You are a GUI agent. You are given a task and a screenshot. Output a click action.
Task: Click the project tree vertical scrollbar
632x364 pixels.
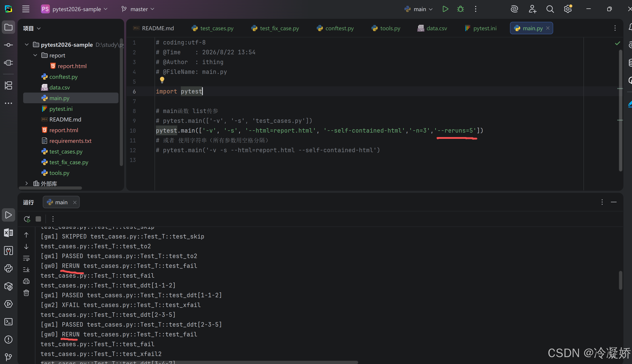coord(121,102)
